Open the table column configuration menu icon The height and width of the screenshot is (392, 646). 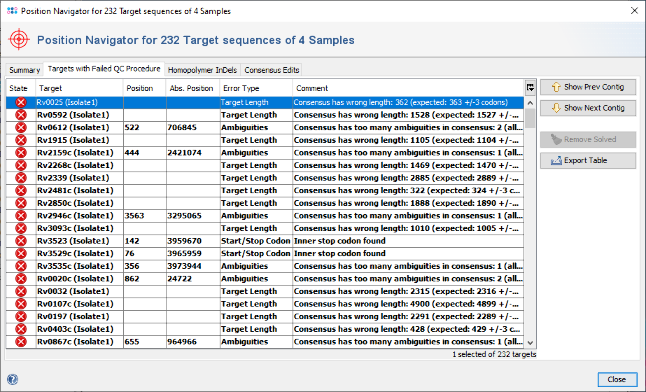point(530,87)
